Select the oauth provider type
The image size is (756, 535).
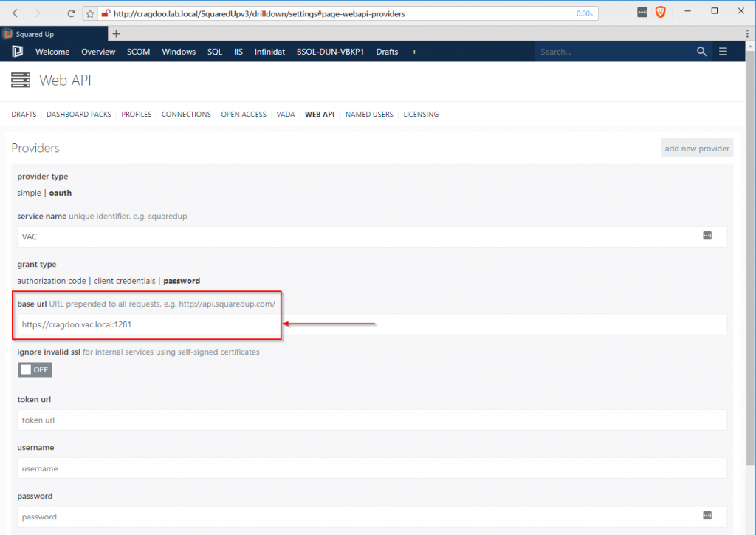(61, 193)
